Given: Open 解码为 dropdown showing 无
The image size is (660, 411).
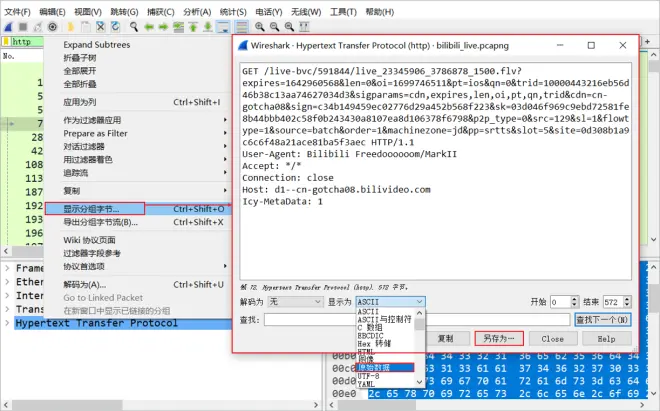Looking at the screenshot, I should tap(295, 302).
